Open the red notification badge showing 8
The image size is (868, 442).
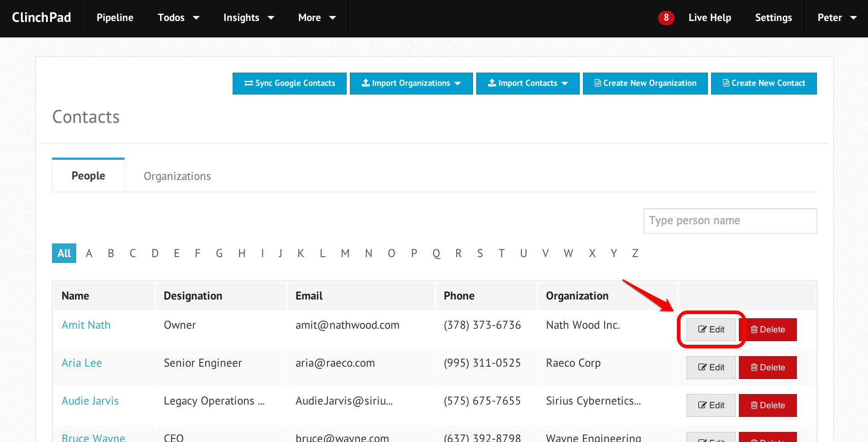pos(666,18)
